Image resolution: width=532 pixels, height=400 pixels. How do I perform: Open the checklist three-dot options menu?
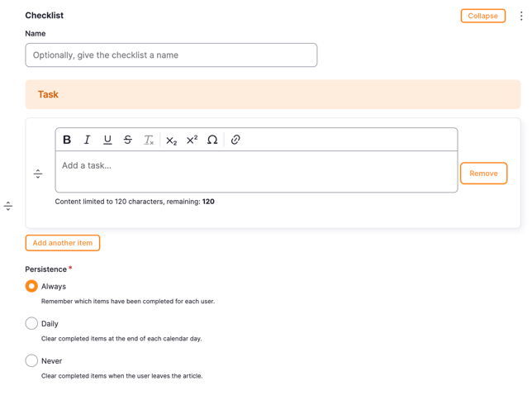click(521, 16)
